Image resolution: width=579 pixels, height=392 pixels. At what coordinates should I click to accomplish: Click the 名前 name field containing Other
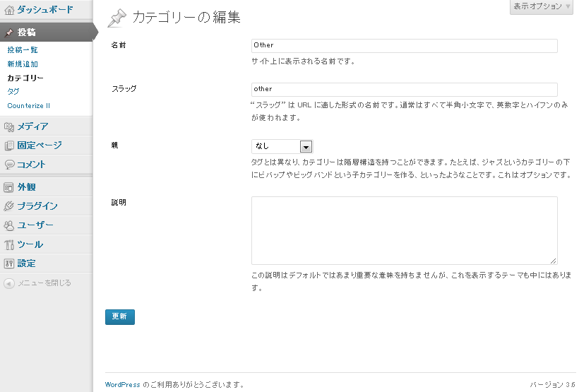click(x=404, y=45)
